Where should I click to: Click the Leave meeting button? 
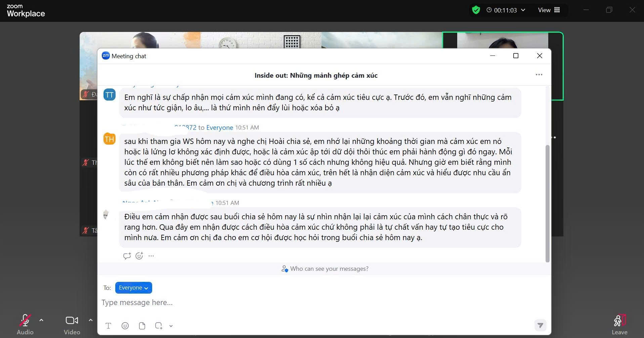(x=619, y=325)
